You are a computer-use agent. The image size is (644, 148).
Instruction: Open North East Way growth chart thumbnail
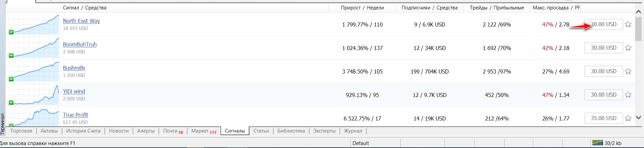point(34,24)
